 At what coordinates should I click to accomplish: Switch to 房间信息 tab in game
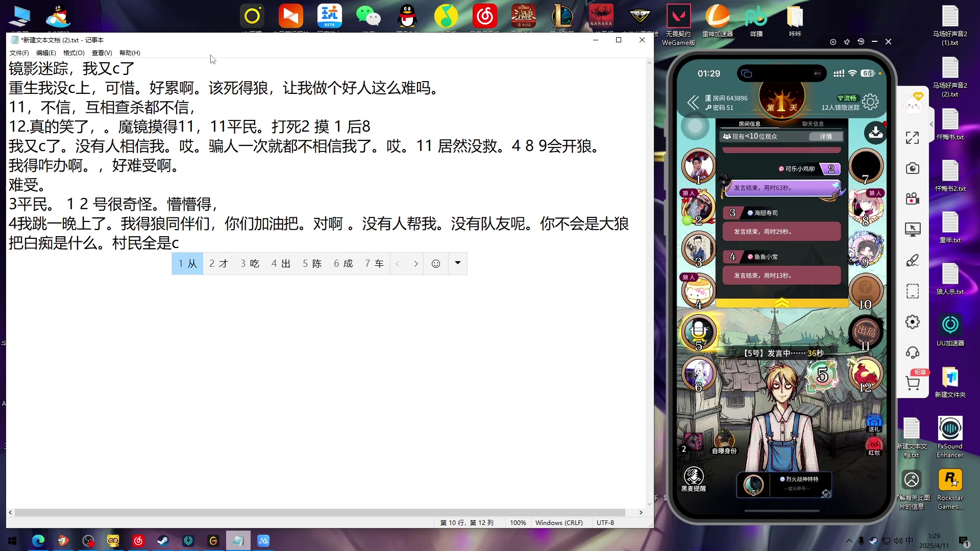749,124
